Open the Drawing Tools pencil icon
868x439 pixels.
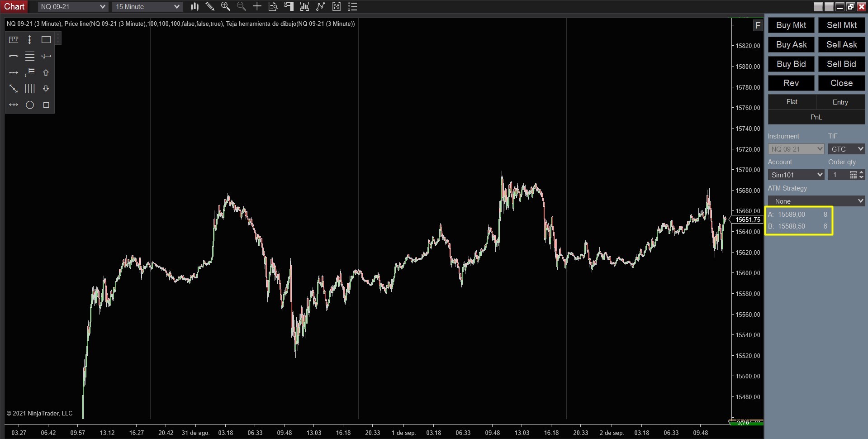(x=209, y=6)
